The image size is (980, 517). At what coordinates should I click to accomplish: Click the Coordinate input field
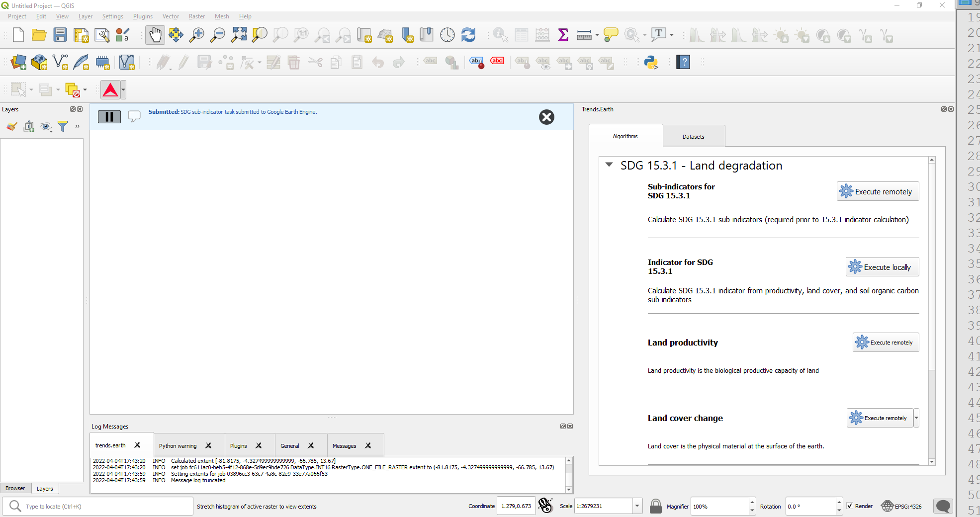point(516,506)
